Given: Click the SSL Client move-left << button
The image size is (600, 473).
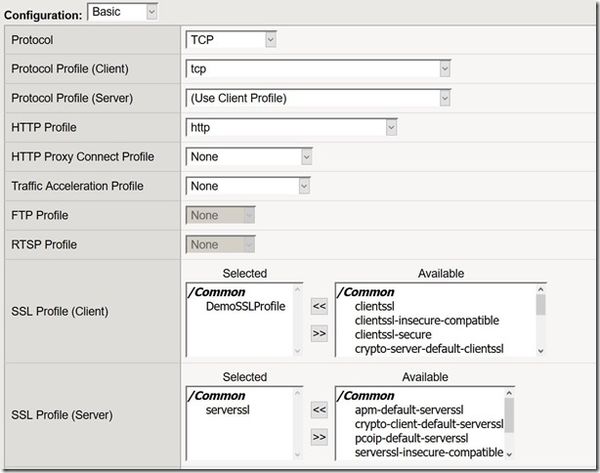Looking at the screenshot, I should pos(319,307).
